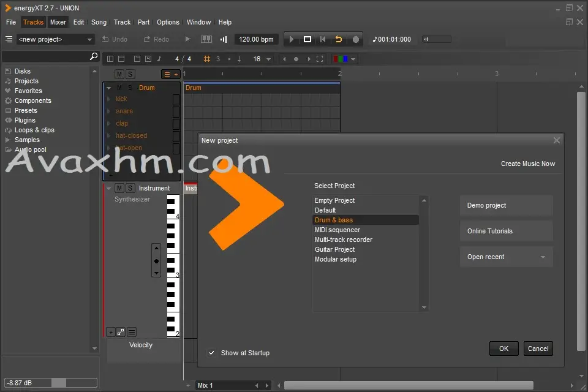Screen dimensions: 588x392
Task: Click the up arrow on the piano roll scroller
Action: pos(156,248)
